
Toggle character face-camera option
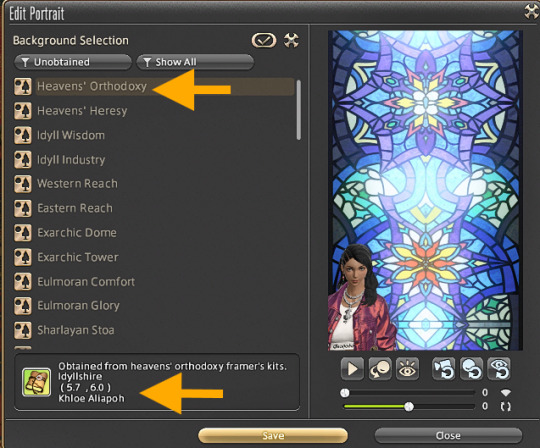380,369
